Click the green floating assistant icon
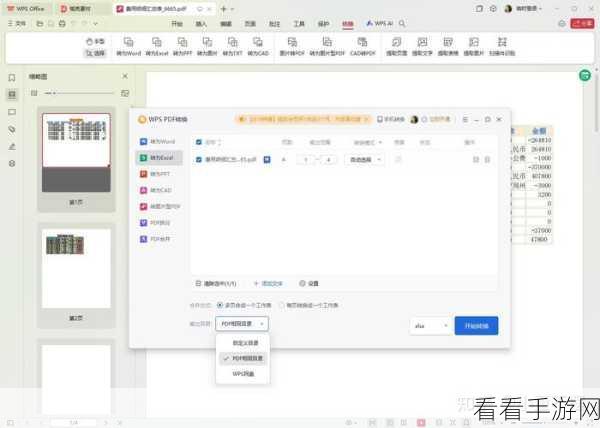The image size is (600, 428). (x=585, y=75)
